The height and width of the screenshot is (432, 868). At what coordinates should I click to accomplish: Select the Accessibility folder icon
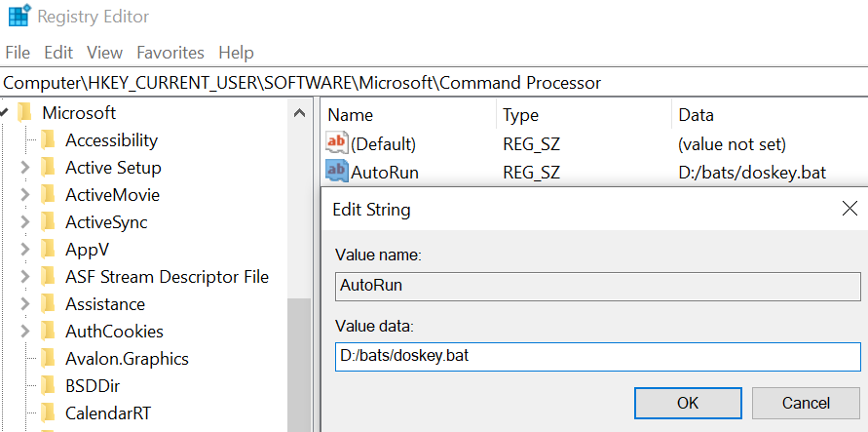[48, 140]
